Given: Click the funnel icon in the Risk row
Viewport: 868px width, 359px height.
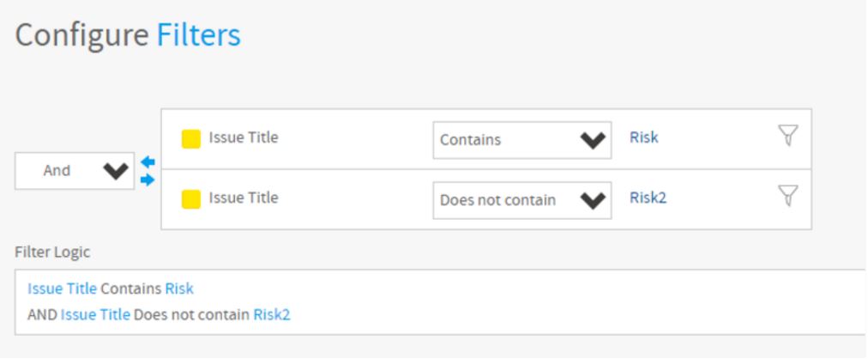Looking at the screenshot, I should (x=787, y=136).
